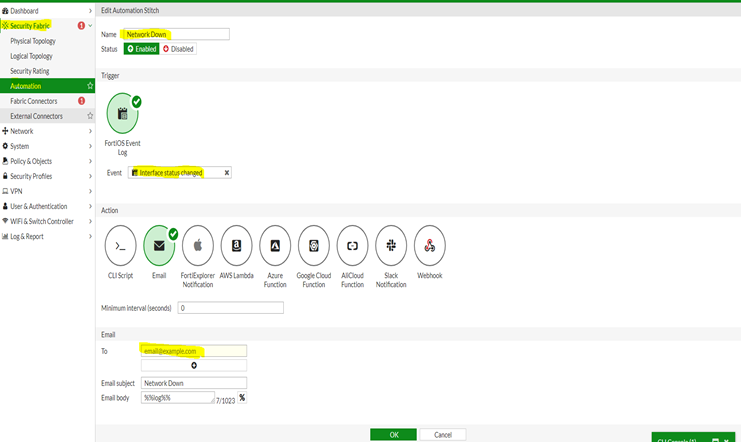Select the Azure Function action

click(x=275, y=245)
